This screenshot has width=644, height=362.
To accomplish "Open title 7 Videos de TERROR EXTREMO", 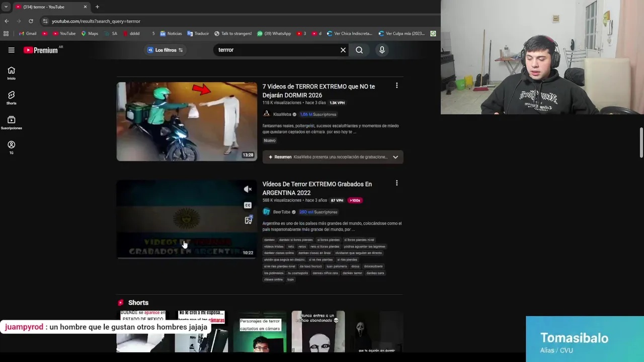I will coord(318,90).
